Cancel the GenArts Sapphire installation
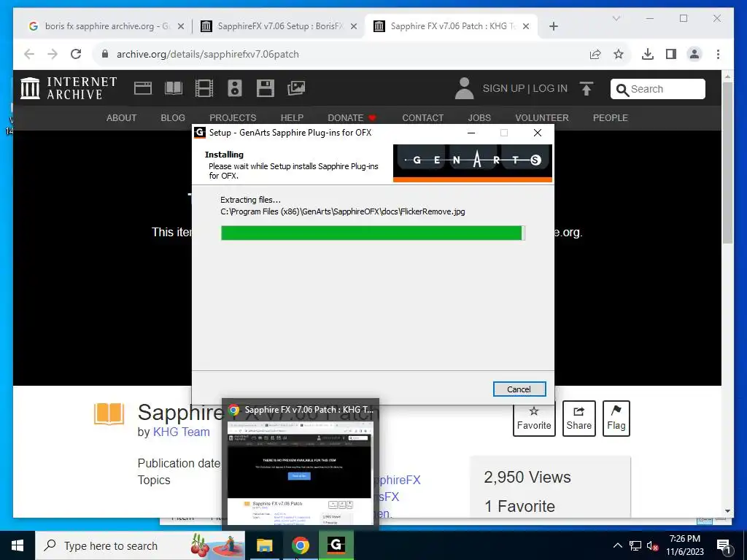The height and width of the screenshot is (560, 747). tap(519, 389)
